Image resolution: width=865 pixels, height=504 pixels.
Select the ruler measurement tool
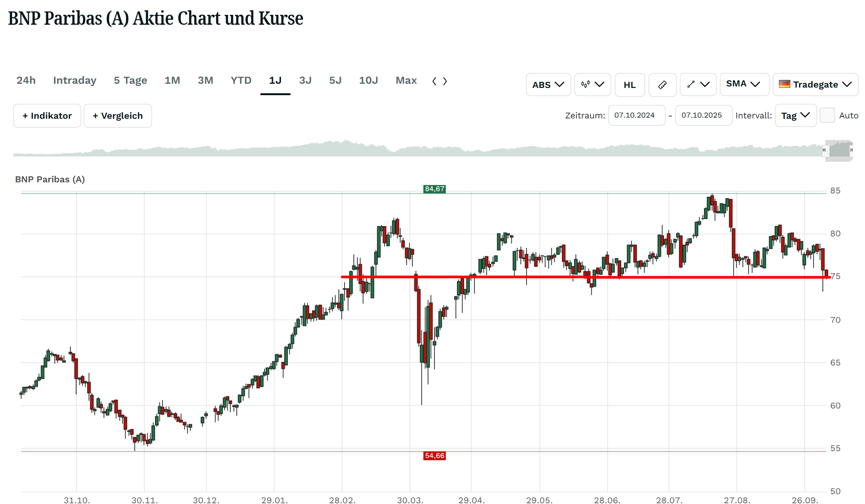coord(662,85)
